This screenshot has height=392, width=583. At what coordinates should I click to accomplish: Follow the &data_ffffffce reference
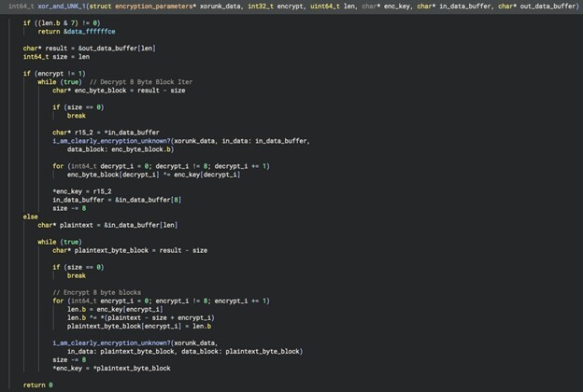point(90,32)
